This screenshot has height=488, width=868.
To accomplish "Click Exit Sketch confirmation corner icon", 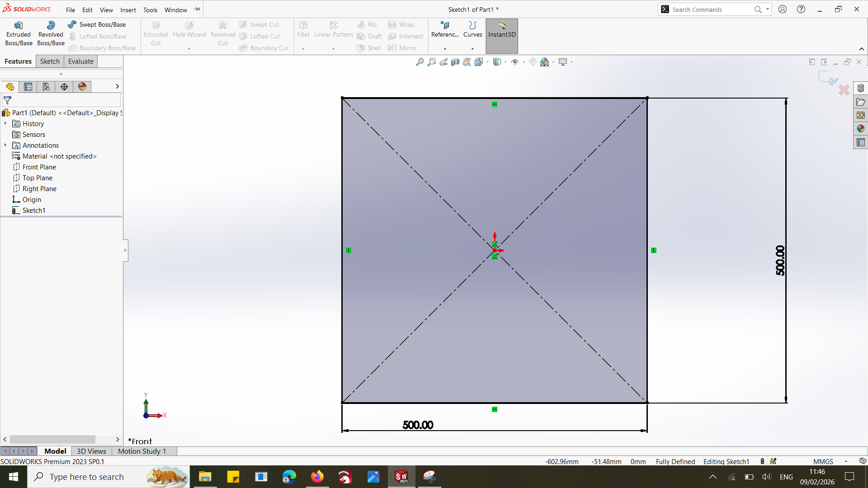I will click(828, 79).
